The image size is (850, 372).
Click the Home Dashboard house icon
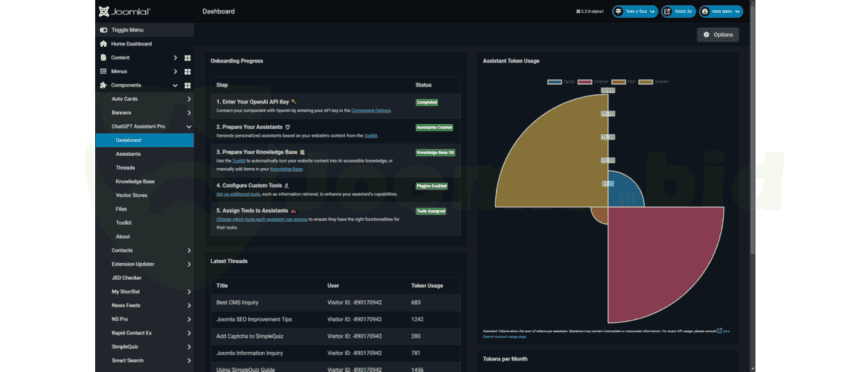click(104, 44)
